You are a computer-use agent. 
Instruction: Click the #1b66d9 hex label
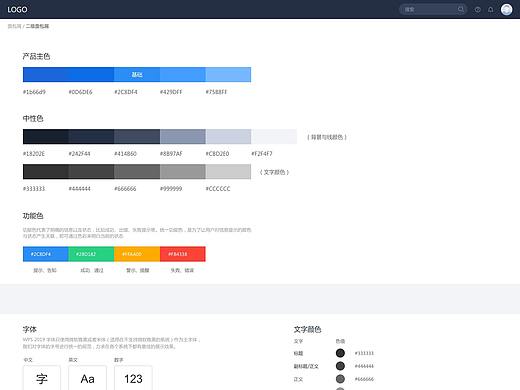point(34,92)
